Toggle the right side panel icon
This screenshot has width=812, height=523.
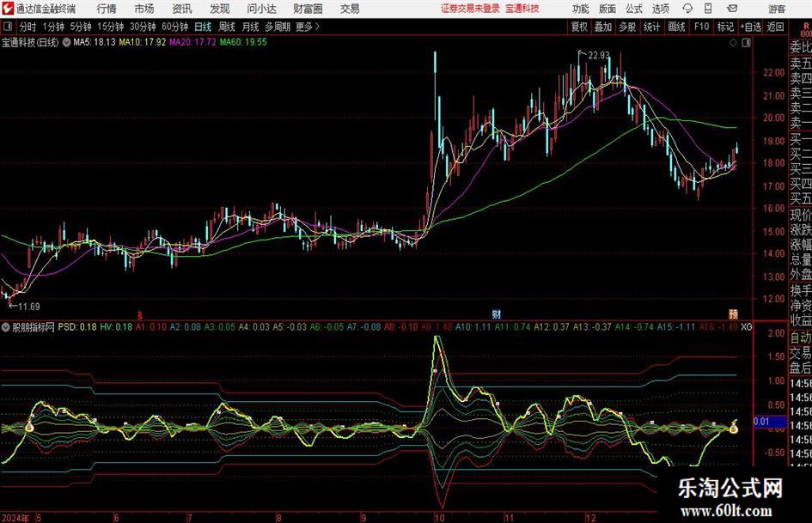[x=746, y=43]
